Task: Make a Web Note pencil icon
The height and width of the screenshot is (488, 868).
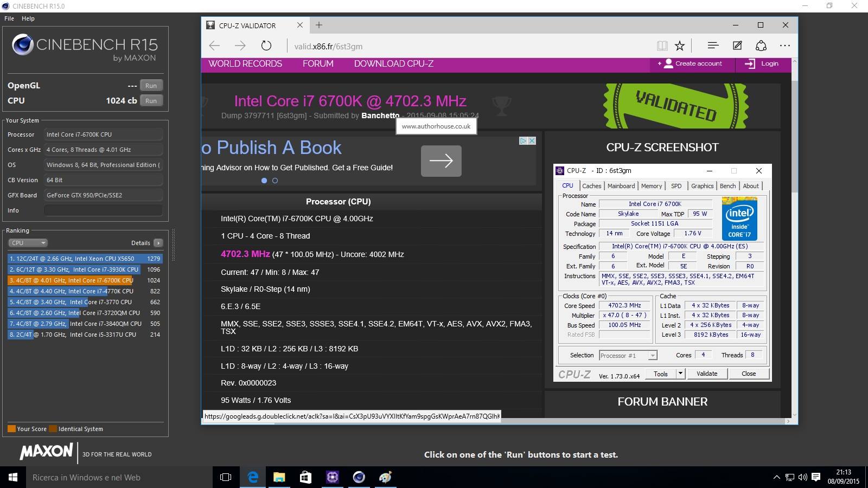Action: pyautogui.click(x=737, y=46)
